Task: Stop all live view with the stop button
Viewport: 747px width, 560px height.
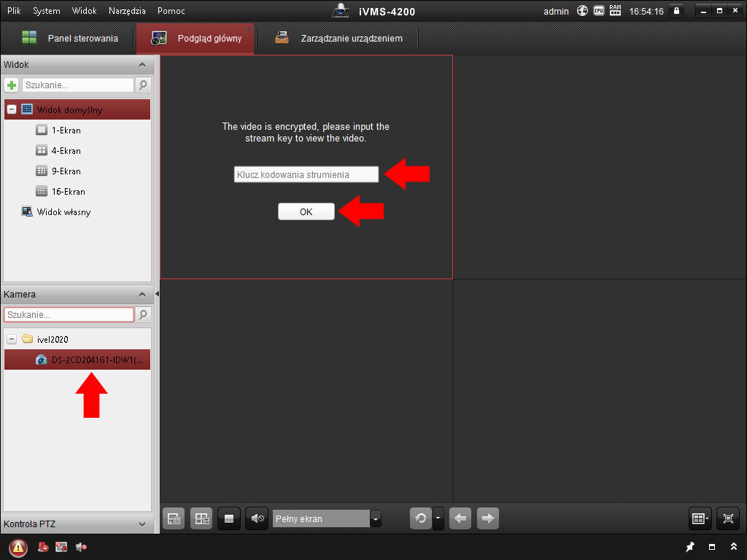Action: pyautogui.click(x=229, y=518)
